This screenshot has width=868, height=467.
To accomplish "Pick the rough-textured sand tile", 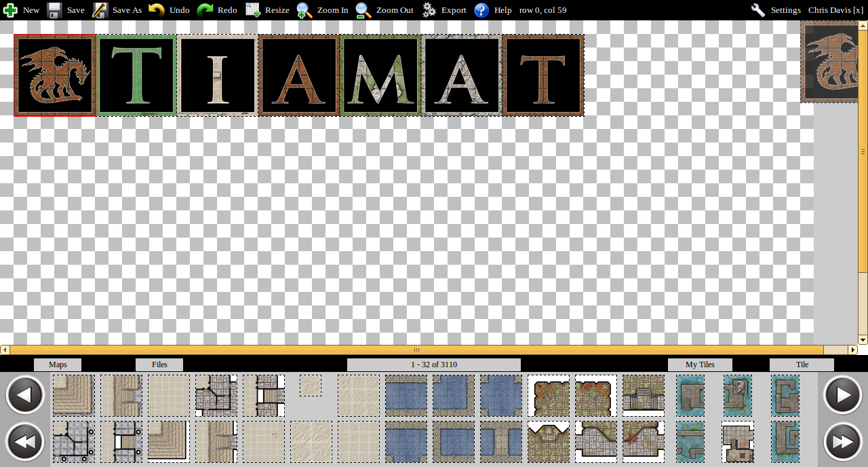I will tap(311, 442).
